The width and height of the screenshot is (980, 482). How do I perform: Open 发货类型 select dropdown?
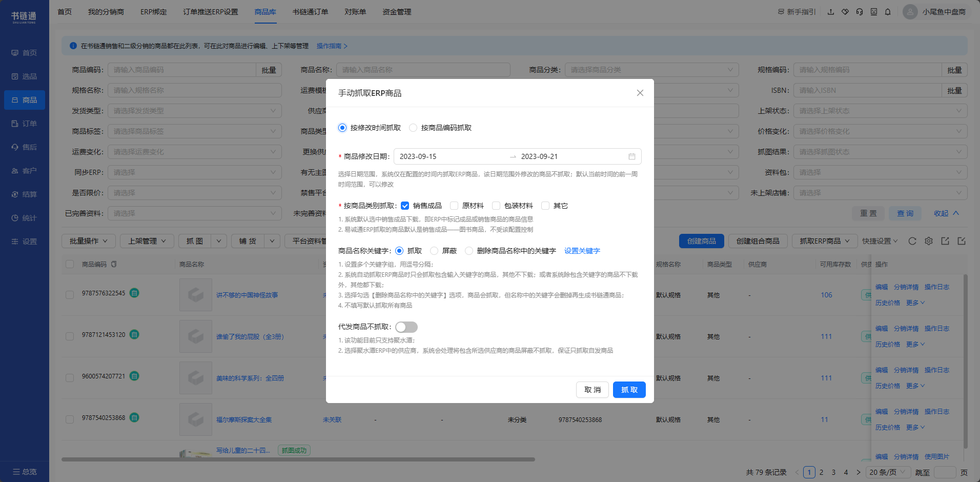click(x=195, y=111)
